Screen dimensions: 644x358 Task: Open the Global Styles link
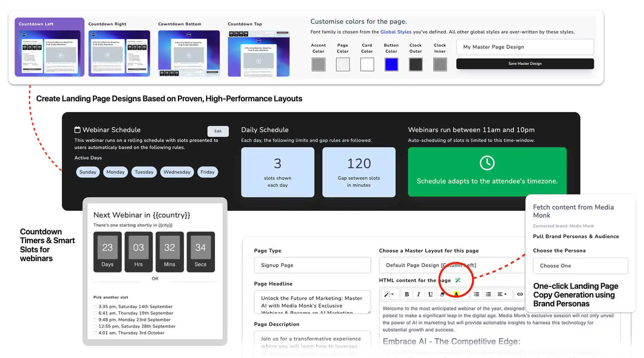coord(396,32)
